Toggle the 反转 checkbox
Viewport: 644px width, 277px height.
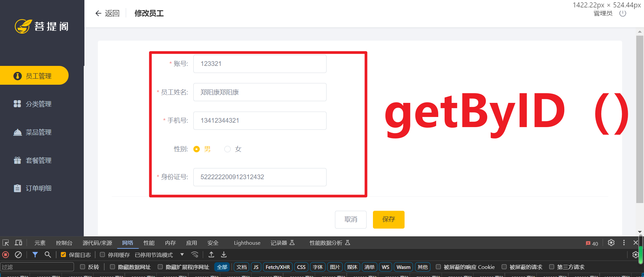tap(82, 267)
